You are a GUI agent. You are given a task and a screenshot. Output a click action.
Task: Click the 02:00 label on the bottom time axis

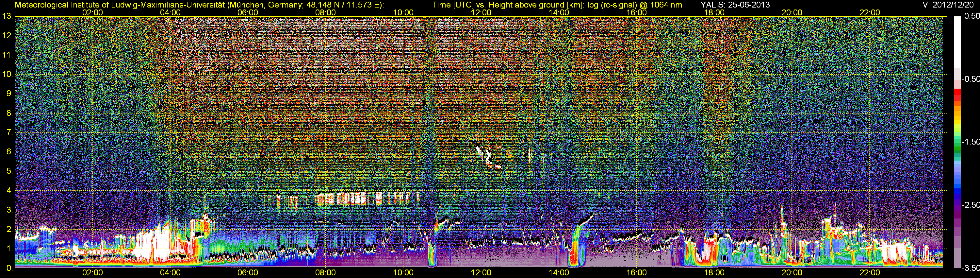92,273
